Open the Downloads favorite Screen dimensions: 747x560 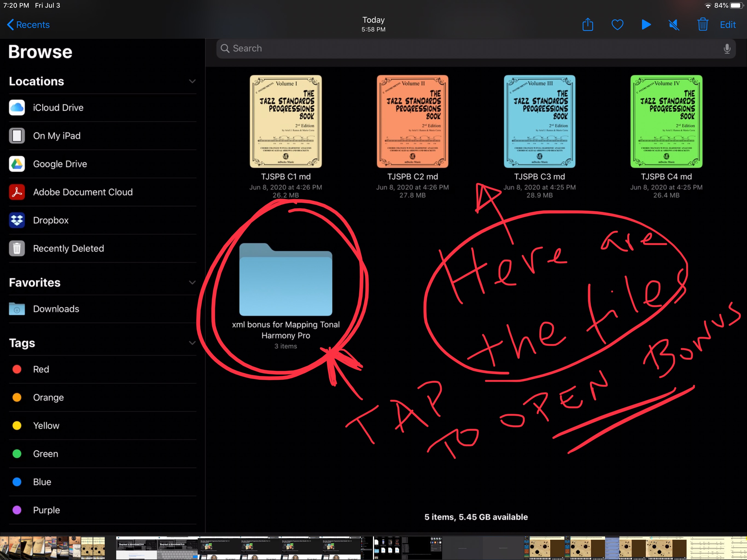tap(103, 309)
